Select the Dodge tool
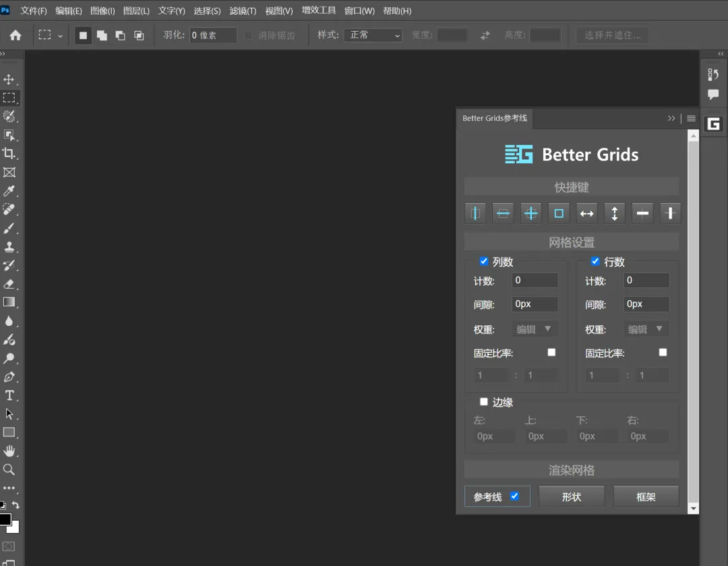Screen dimensions: 728x566 pos(9,358)
